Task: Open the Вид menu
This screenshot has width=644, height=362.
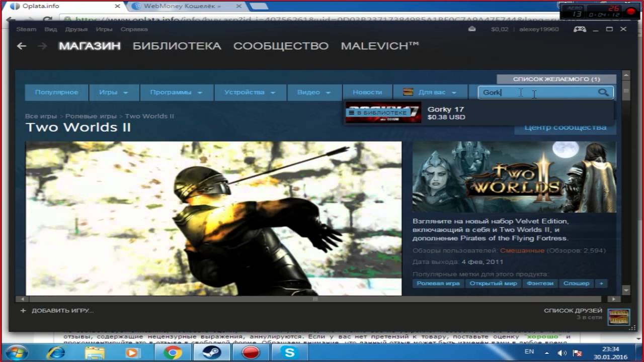Action: pos(51,29)
